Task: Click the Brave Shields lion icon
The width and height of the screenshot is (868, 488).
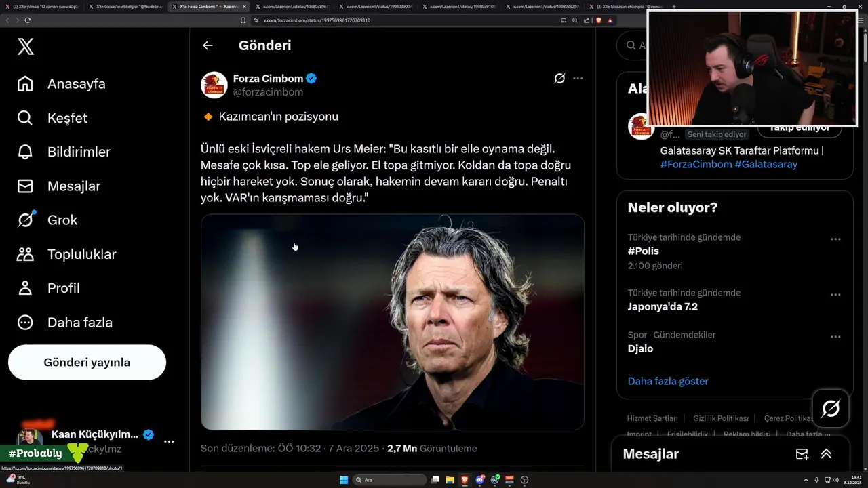Action: tap(598, 20)
